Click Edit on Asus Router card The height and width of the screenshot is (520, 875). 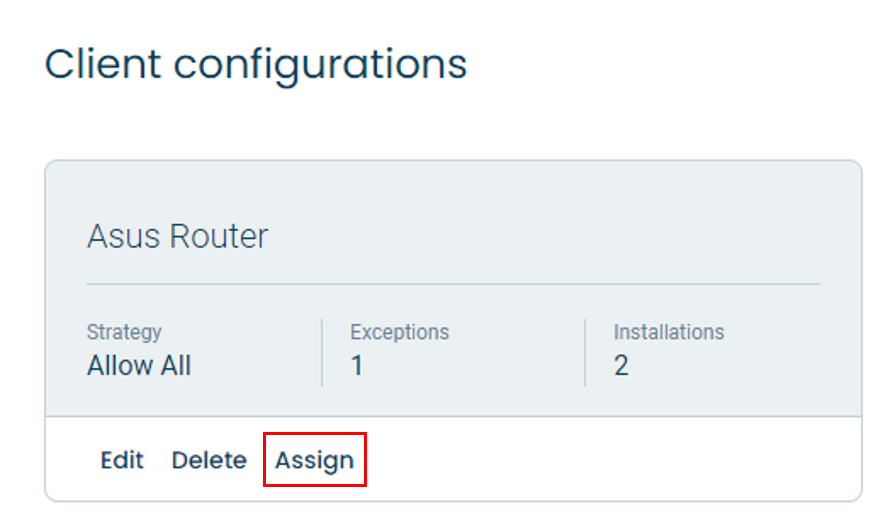pos(122,460)
